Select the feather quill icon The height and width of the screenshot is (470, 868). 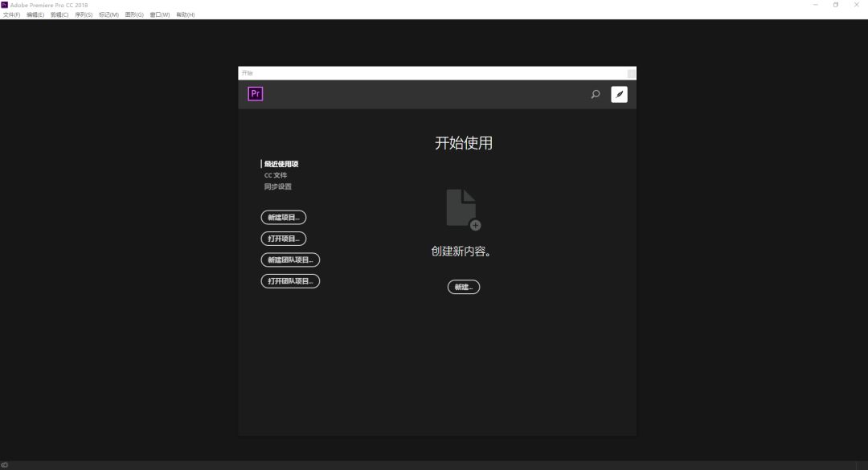(x=619, y=94)
